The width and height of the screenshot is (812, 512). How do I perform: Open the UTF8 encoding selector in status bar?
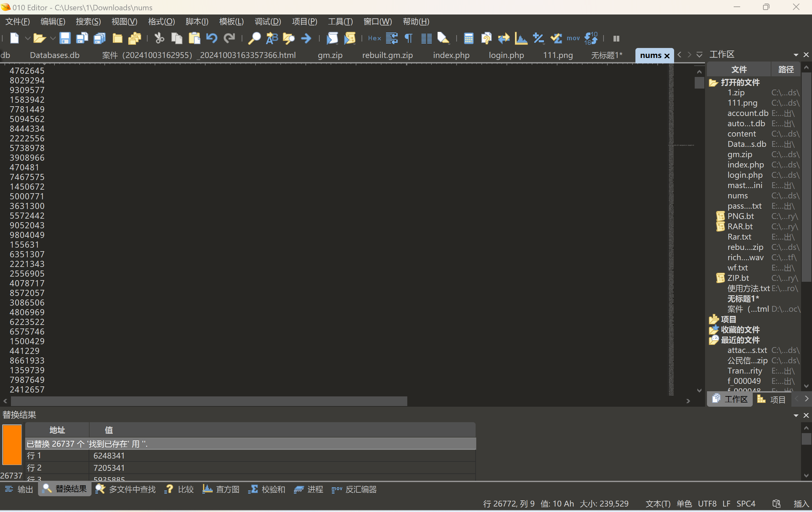pos(707,504)
